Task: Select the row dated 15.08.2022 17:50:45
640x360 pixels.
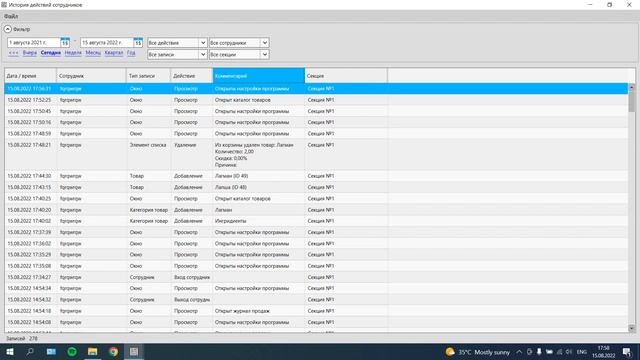Action: coord(316,111)
